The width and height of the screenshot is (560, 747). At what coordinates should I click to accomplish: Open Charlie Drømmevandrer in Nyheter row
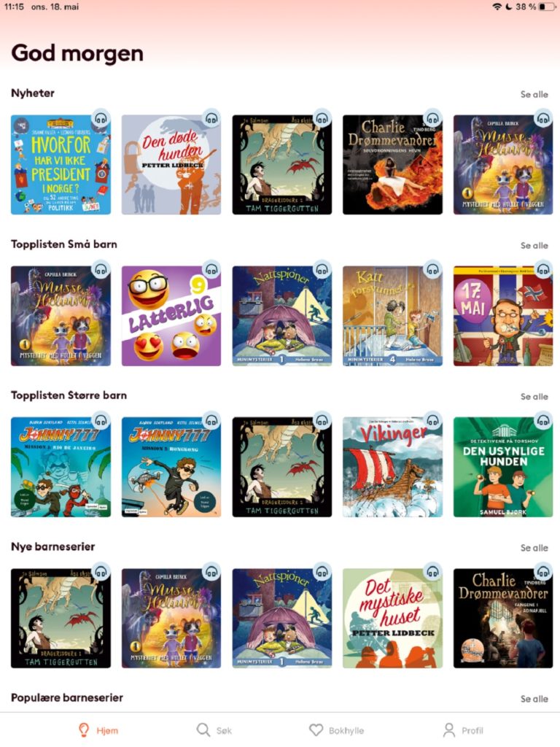392,165
